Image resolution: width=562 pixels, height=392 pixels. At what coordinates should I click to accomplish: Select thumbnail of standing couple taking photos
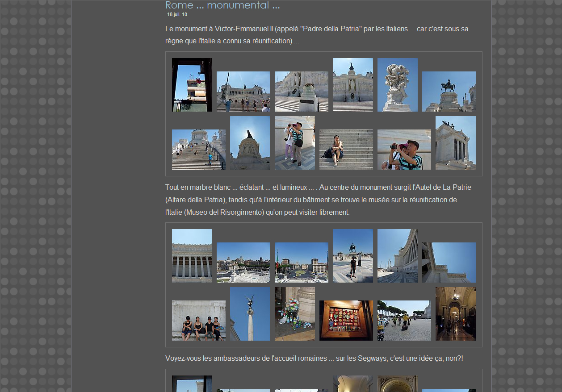pyautogui.click(x=295, y=143)
